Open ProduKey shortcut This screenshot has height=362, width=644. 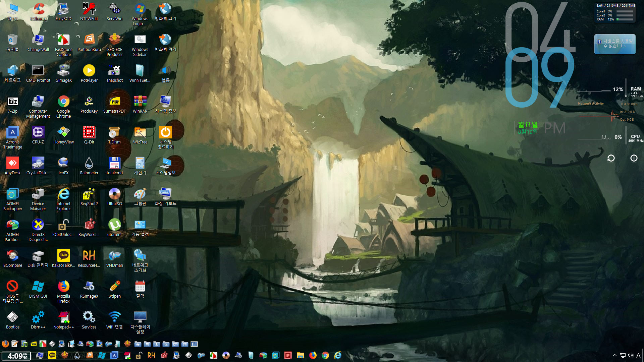tap(89, 104)
